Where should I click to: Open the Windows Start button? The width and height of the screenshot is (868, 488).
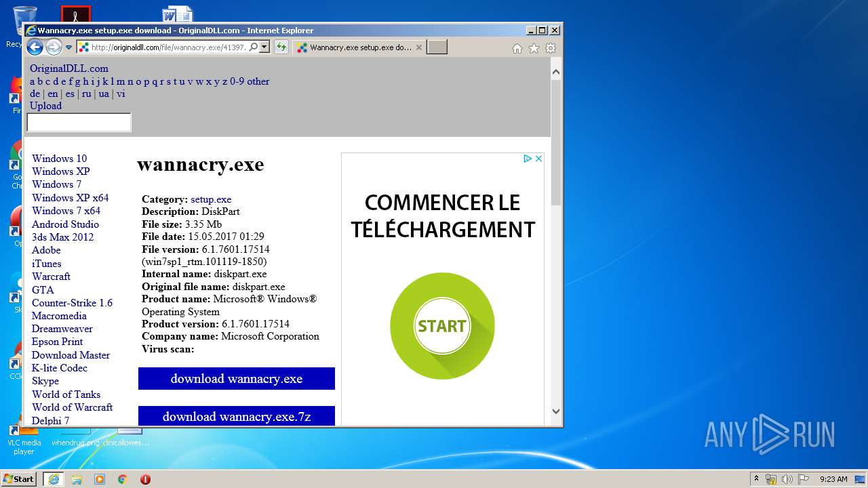tap(18, 479)
